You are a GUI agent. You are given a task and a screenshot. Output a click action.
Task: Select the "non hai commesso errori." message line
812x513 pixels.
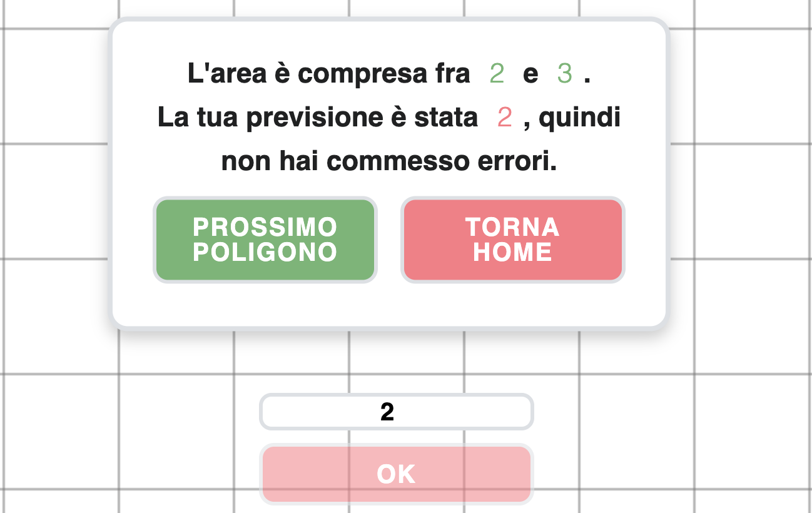pyautogui.click(x=388, y=161)
